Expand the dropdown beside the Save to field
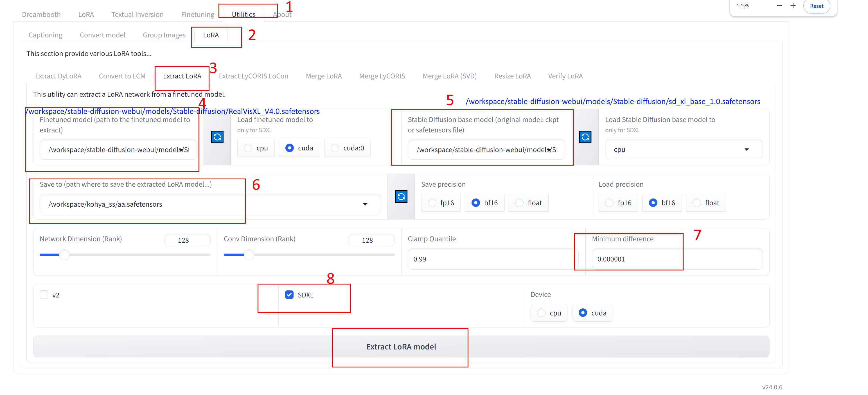Image resolution: width=868 pixels, height=395 pixels. click(x=365, y=204)
